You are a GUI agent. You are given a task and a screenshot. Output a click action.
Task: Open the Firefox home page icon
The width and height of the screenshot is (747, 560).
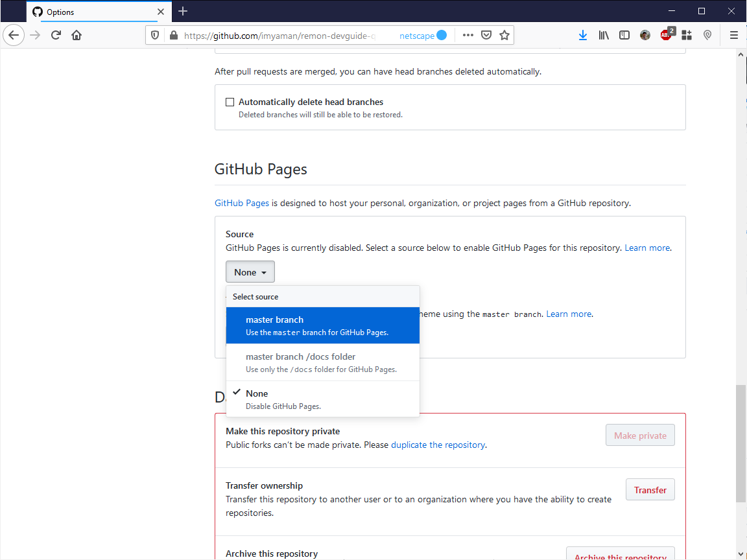coord(77,35)
